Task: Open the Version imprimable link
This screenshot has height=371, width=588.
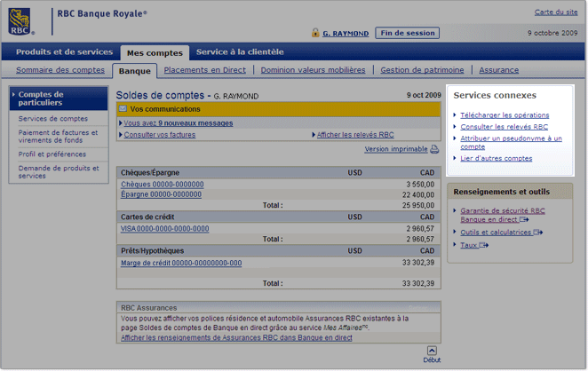Action: pyautogui.click(x=396, y=149)
